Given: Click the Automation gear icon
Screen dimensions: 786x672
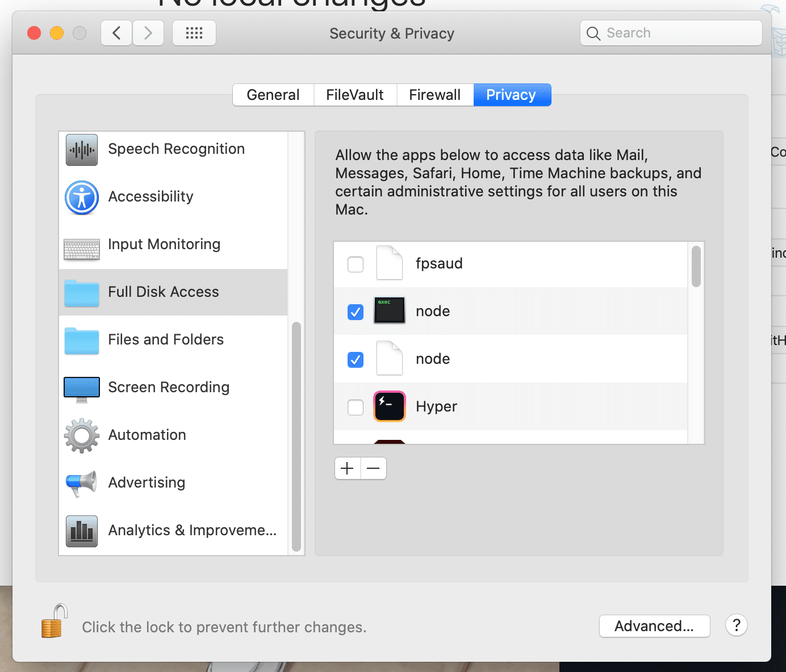Looking at the screenshot, I should [x=82, y=435].
